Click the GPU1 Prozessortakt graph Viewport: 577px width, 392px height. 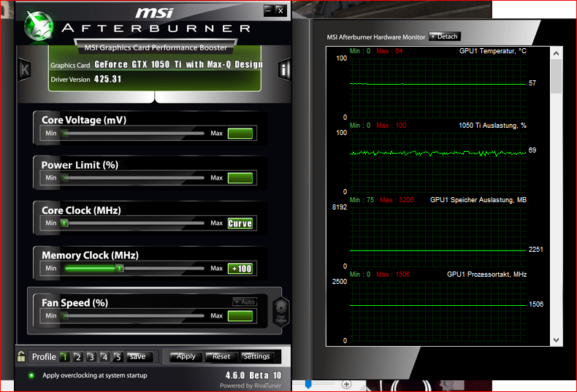tap(438, 311)
